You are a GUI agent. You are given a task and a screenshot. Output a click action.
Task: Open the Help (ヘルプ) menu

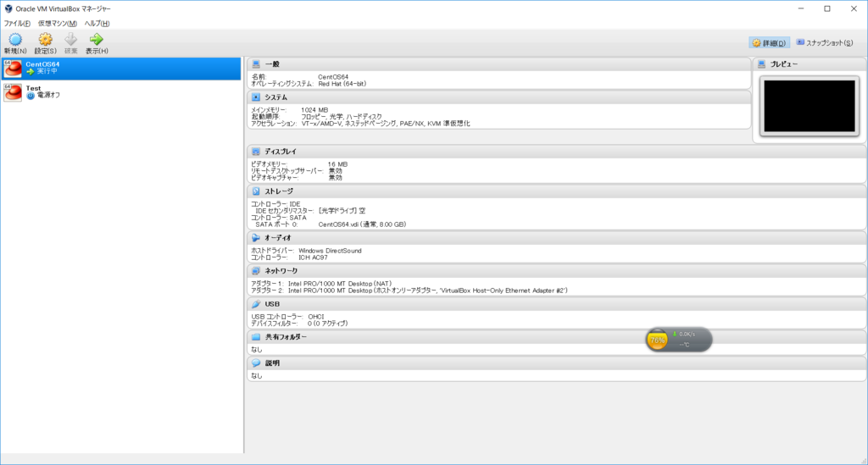pos(97,23)
